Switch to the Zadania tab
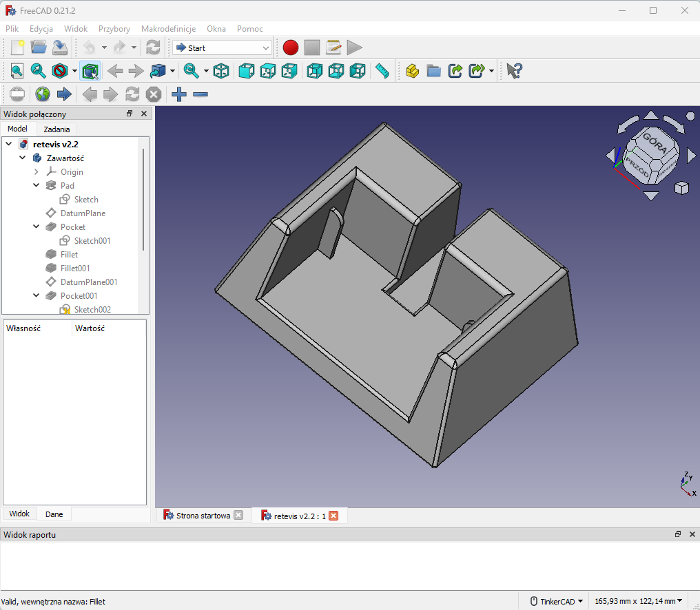This screenshot has height=610, width=700. 56,129
